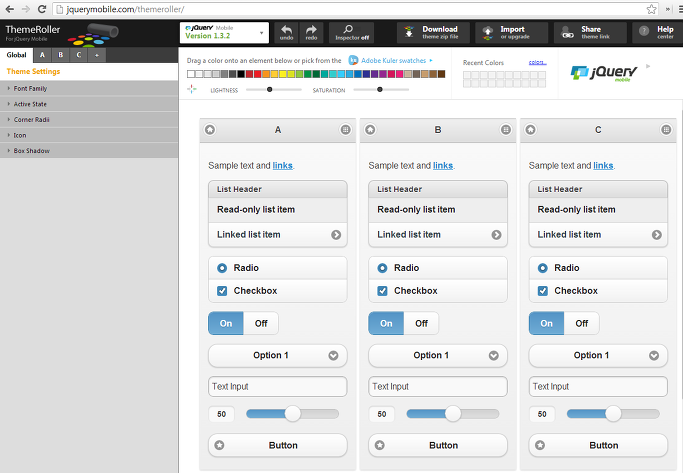683x473 pixels.
Task: Click the star icon on swatch A Button
Action: click(220, 445)
